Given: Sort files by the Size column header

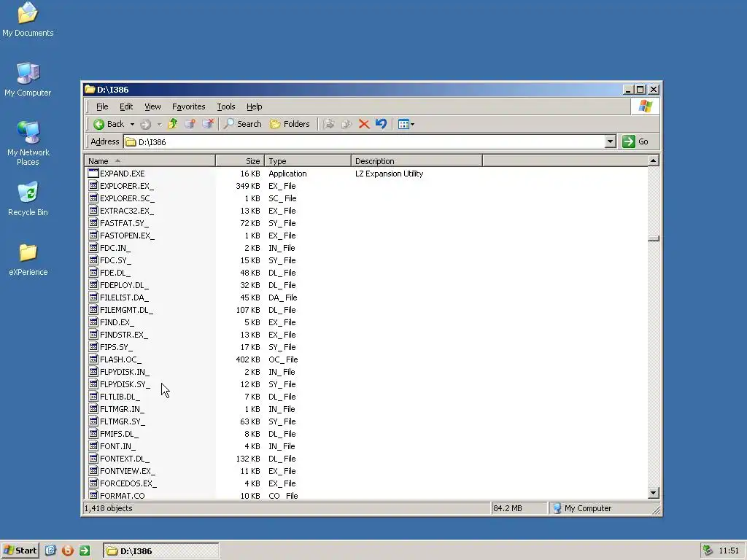Looking at the screenshot, I should tap(239, 161).
